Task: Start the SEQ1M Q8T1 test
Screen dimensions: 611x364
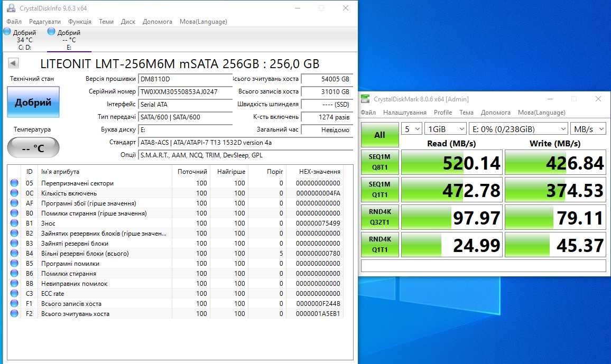Action: tap(379, 162)
